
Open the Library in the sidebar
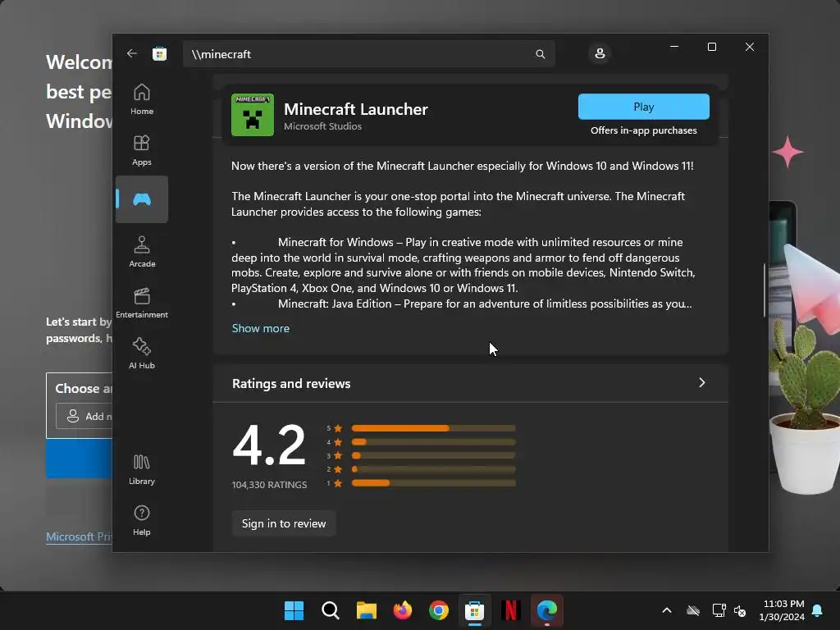142,469
